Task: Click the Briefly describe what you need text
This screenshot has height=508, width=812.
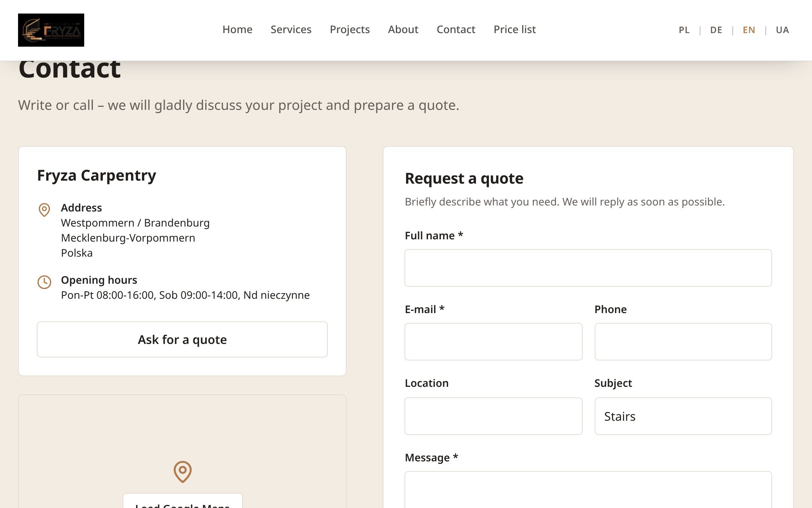Action: pos(565,202)
